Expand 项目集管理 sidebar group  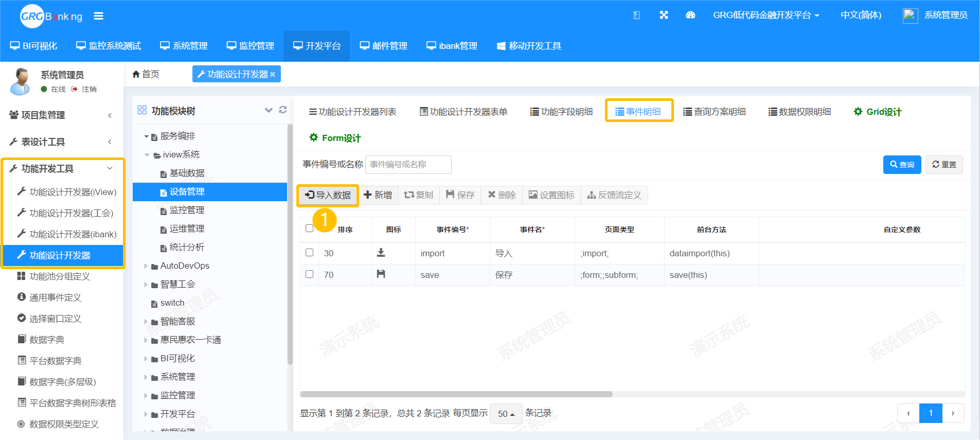62,115
